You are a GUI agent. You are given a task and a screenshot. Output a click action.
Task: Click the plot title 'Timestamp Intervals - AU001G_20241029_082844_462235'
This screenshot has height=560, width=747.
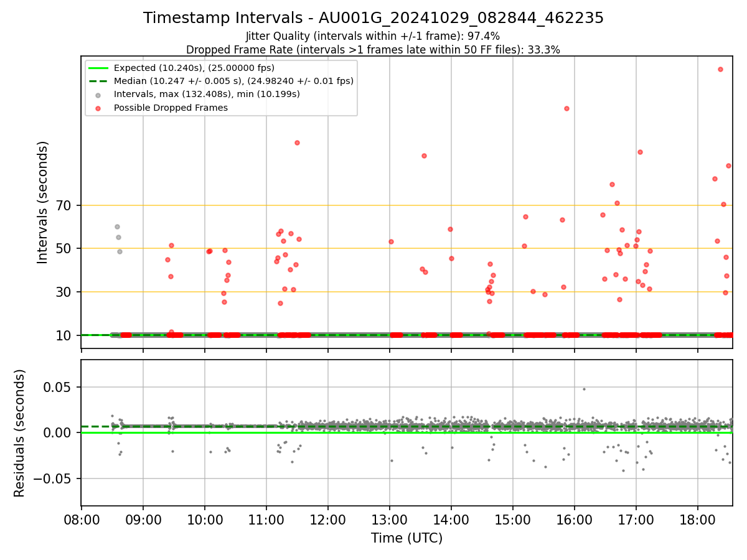tap(374, 18)
